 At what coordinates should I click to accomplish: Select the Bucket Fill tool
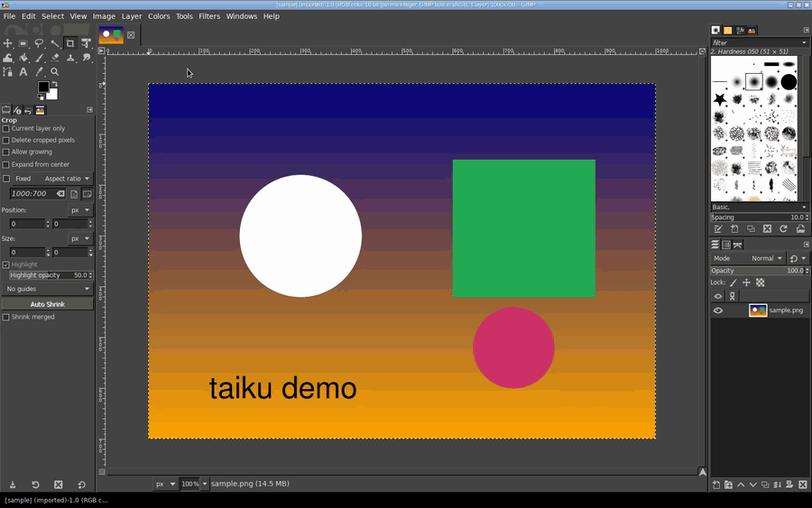[23, 58]
